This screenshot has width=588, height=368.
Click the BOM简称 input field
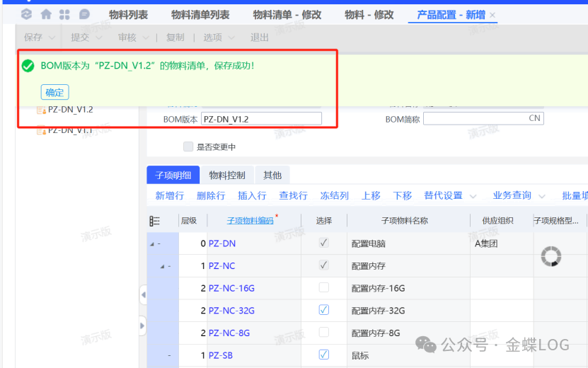474,119
